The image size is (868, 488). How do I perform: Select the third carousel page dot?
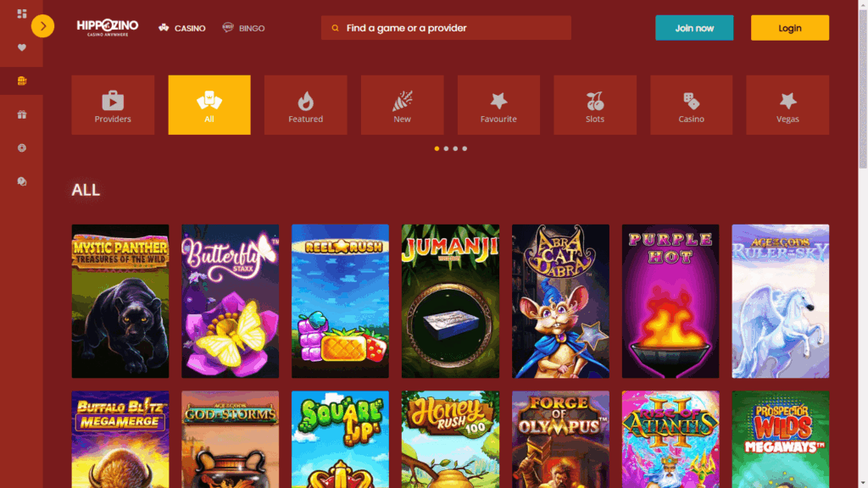click(x=455, y=149)
